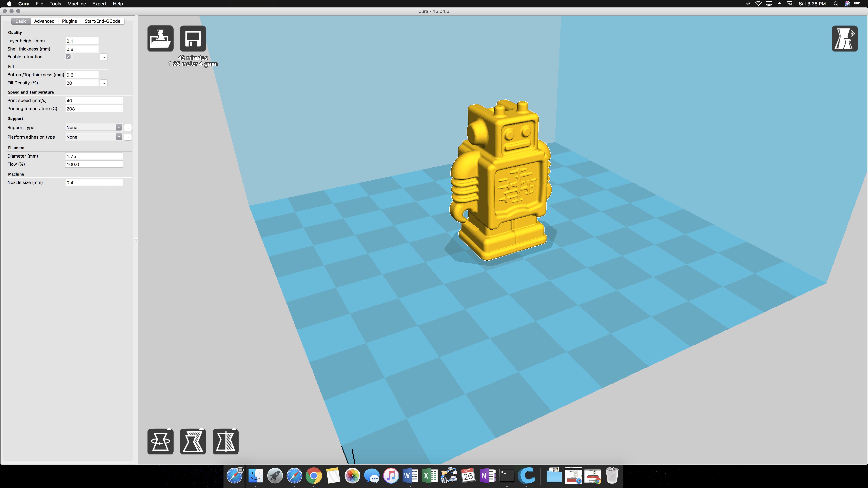Open the Help menu

coord(118,4)
